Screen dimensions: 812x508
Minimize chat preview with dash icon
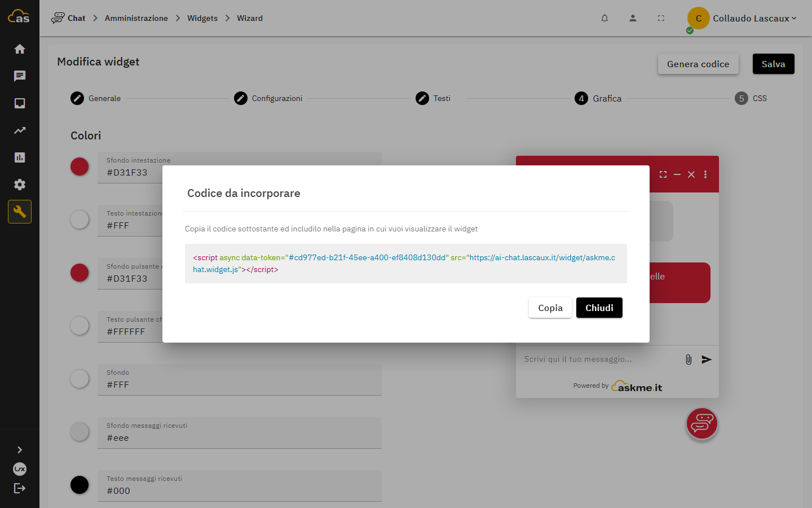677,174
